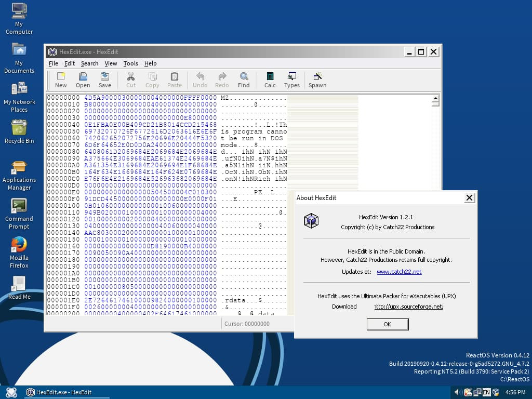Click hex row at offset 000000E0
Image resolution: width=532 pixels, height=399 pixels.
click(150, 192)
